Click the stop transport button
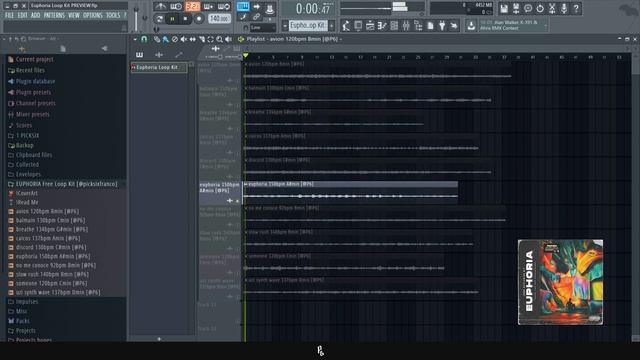The width and height of the screenshot is (640, 360). 185,19
